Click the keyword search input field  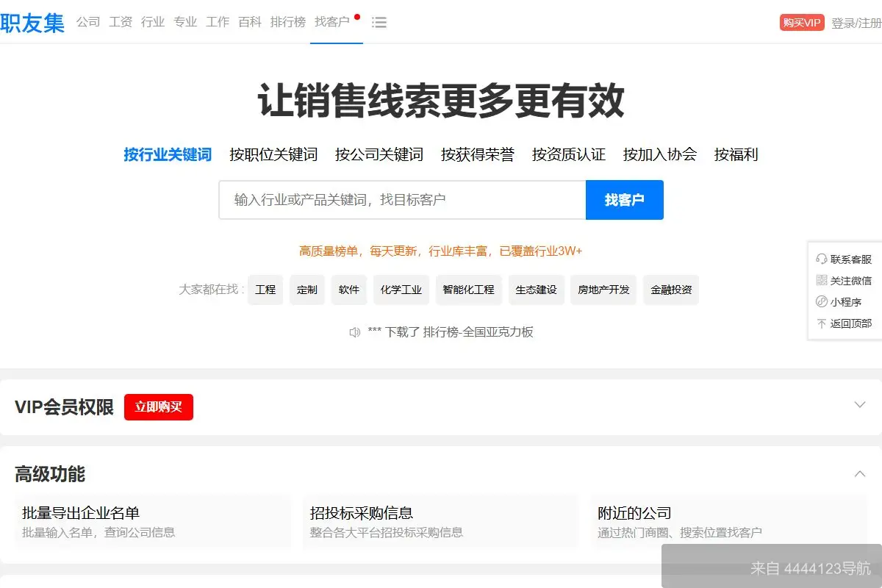(x=401, y=199)
